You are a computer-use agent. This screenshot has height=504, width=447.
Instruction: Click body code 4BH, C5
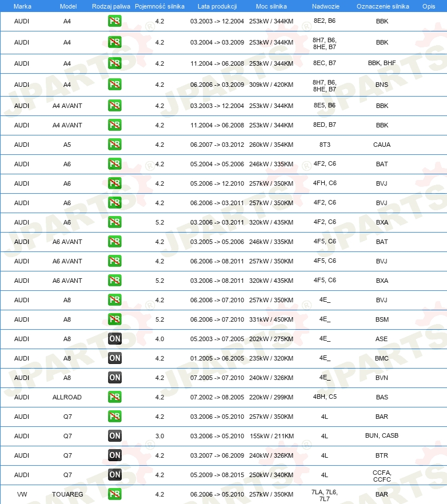pos(325,397)
